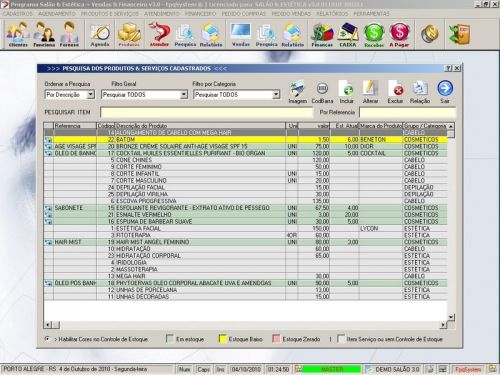The height and width of the screenshot is (375, 500).
Task: Click the gold coin toolbar icon
Action: pyautogui.click(x=430, y=34)
